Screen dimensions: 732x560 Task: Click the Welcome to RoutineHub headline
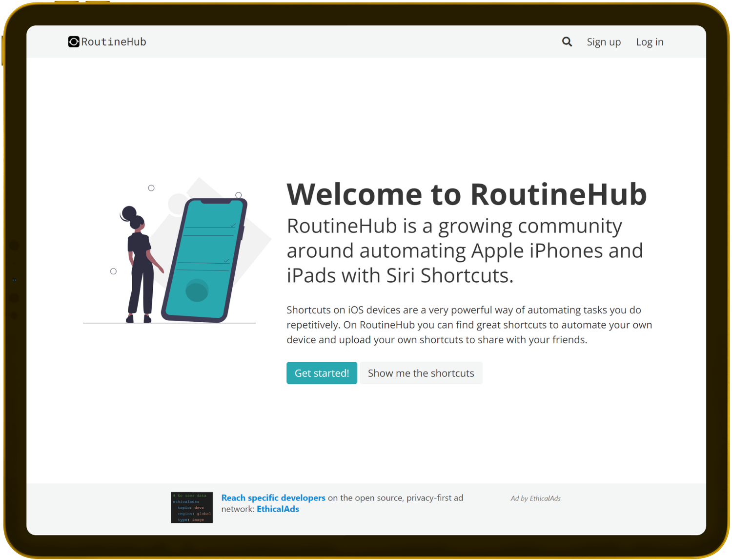pyautogui.click(x=467, y=194)
